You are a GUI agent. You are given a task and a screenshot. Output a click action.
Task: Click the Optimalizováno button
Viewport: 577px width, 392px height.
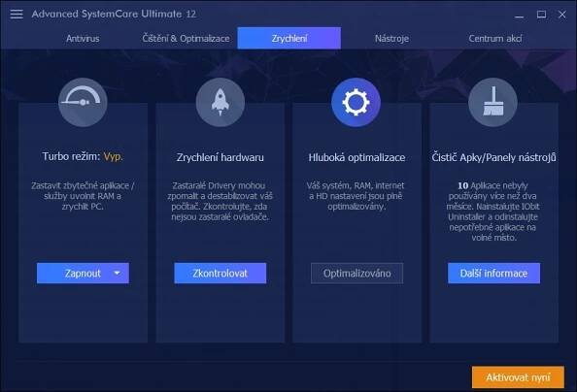[356, 274]
